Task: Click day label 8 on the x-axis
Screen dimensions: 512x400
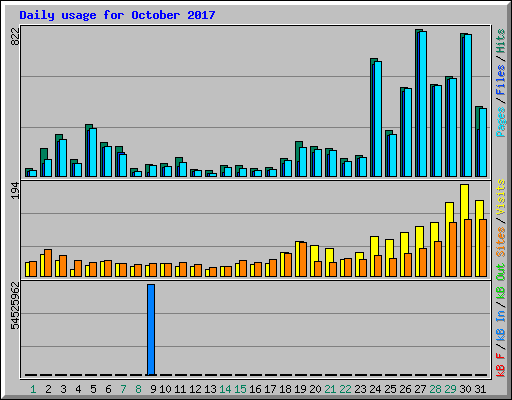Action: [138, 389]
